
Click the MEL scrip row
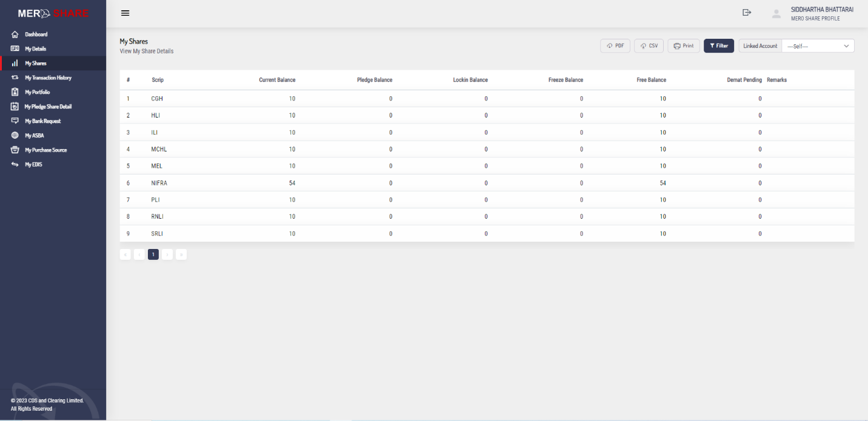pos(487,166)
